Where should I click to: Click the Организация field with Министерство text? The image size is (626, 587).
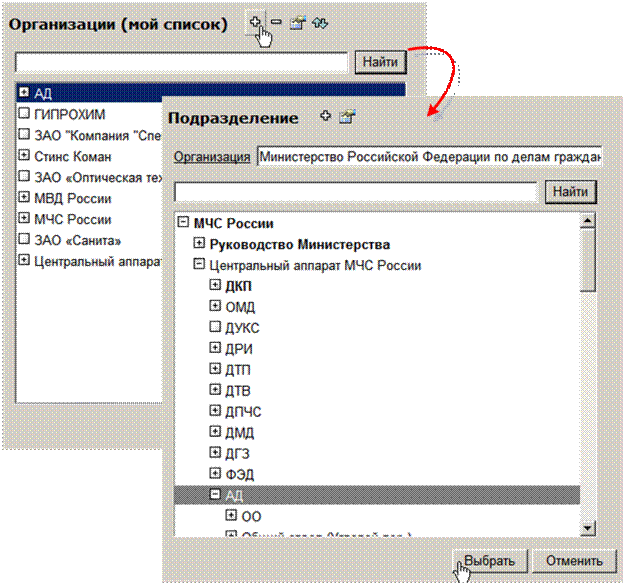pyautogui.click(x=429, y=157)
